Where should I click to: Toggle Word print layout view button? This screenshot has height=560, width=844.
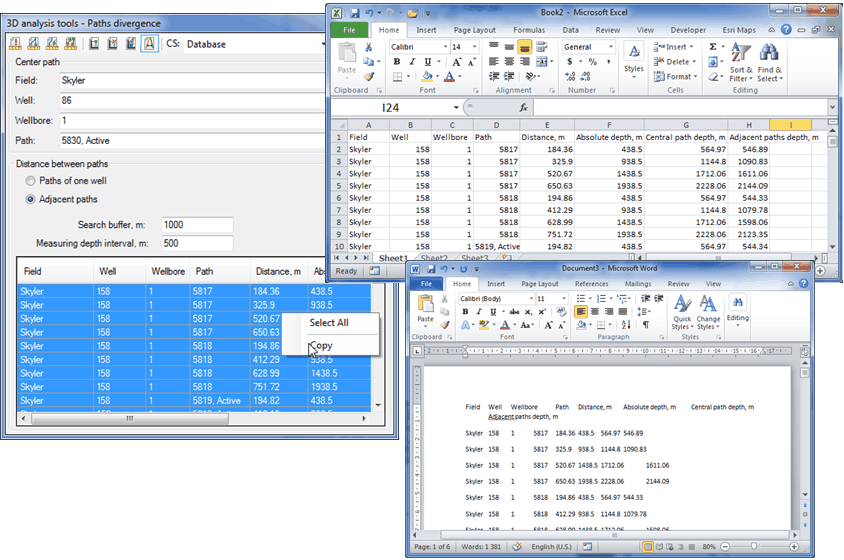648,547
